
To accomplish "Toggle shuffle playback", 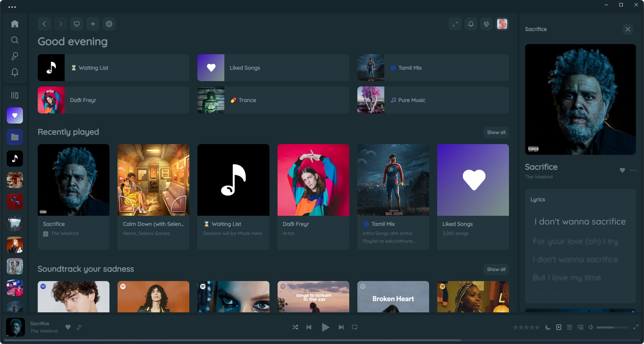I will [x=295, y=327].
